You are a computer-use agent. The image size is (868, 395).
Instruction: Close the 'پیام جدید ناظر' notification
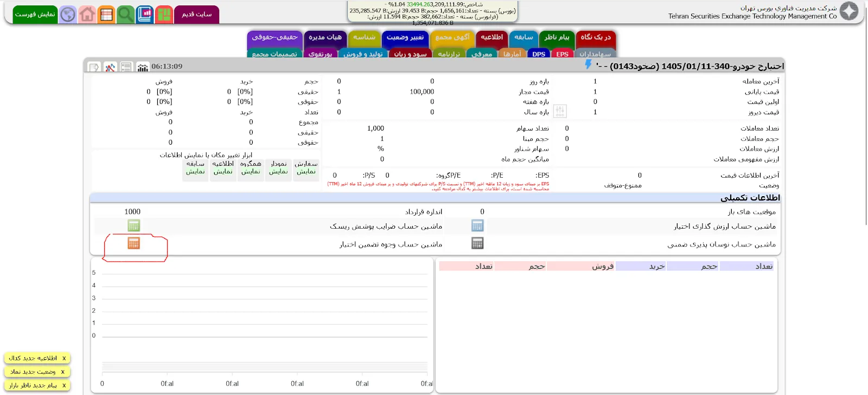click(64, 385)
